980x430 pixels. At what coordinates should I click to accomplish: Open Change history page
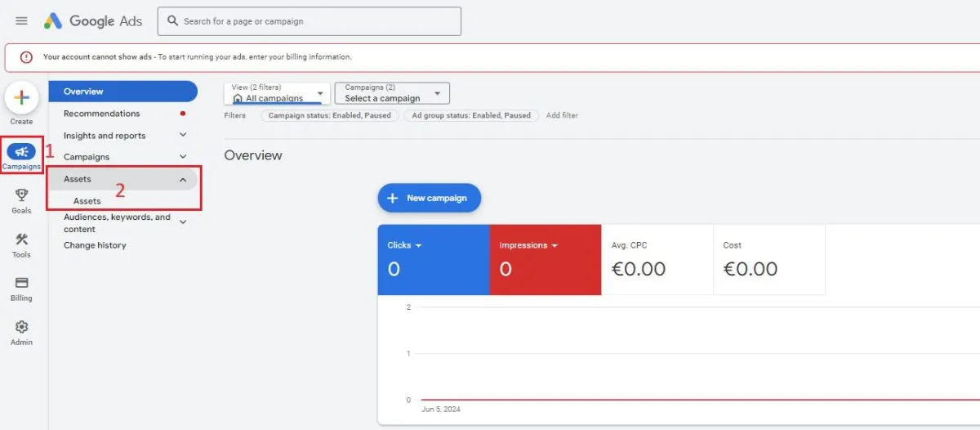(x=95, y=245)
